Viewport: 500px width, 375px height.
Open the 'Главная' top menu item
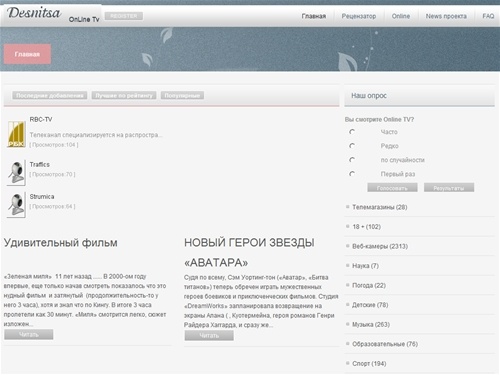(x=314, y=16)
